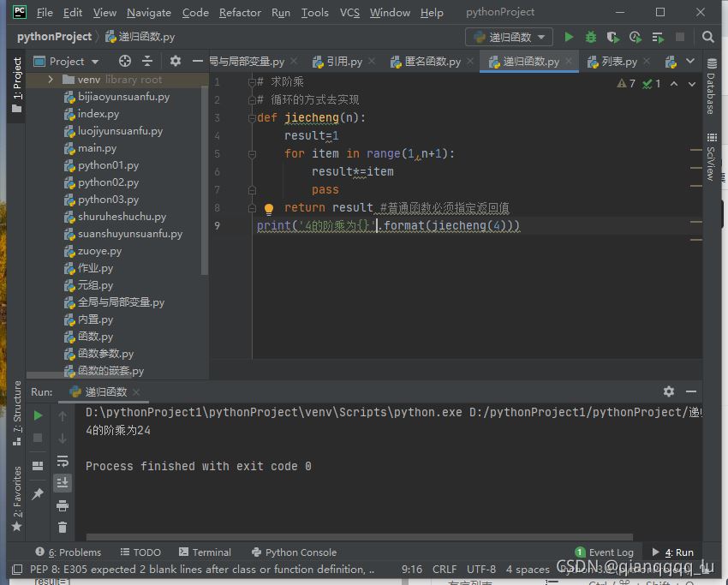Expand the venv library root folder
Screen dimensions: 728x585
pyautogui.click(x=51, y=80)
